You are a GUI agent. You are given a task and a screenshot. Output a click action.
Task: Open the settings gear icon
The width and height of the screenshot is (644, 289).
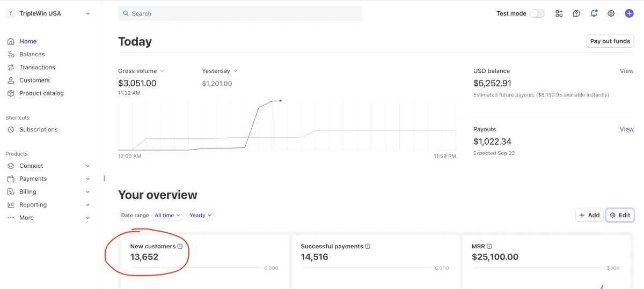pos(611,13)
